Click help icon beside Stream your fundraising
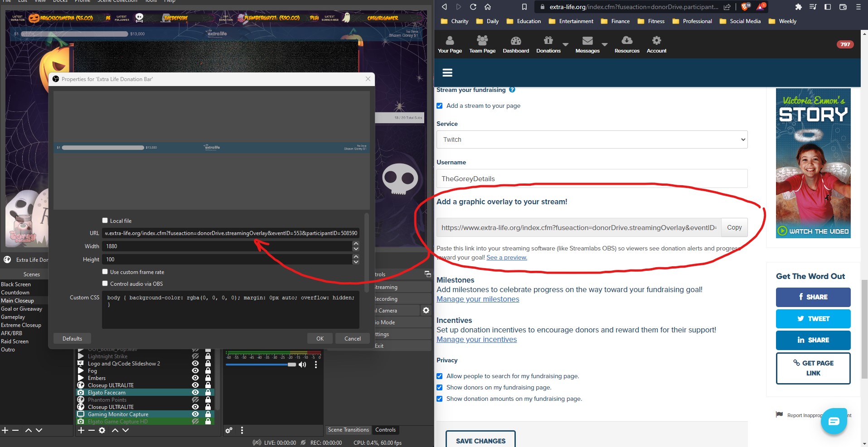 point(512,90)
